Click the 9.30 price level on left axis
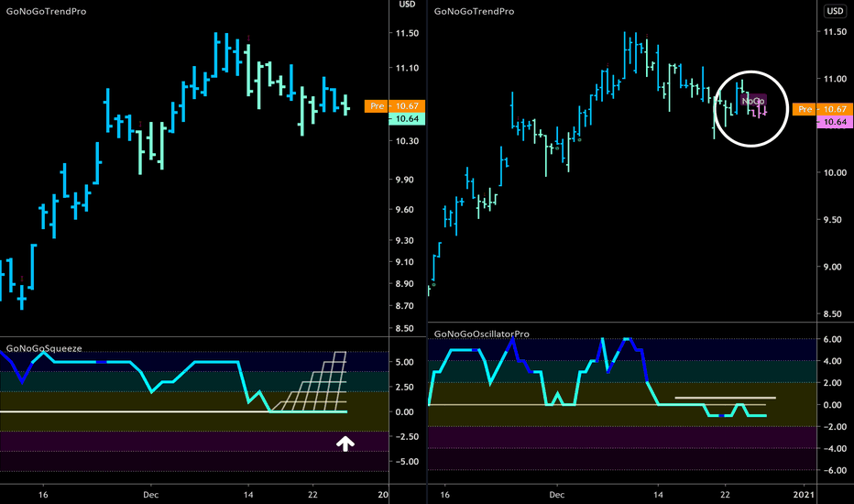This screenshot has width=854, height=504. pos(407,240)
